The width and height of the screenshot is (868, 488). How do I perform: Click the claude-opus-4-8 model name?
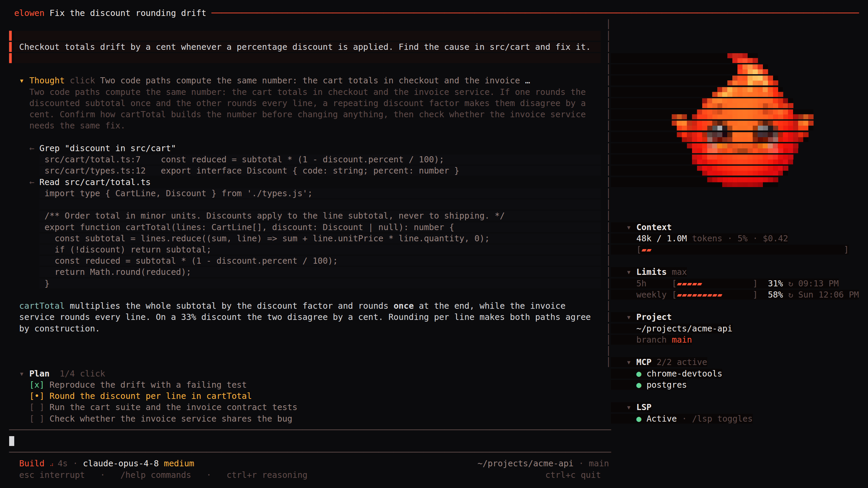121,464
